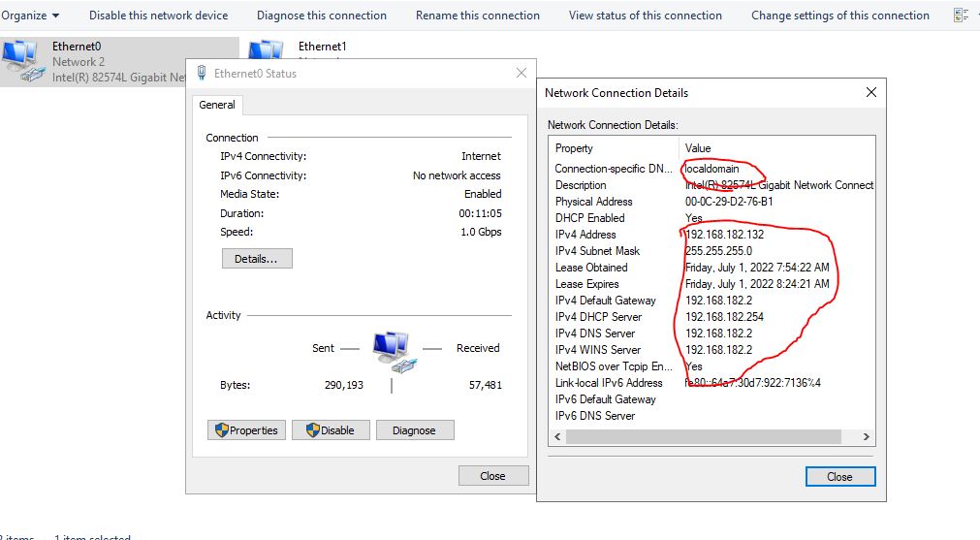
Task: Click the Value column header
Action: (698, 148)
